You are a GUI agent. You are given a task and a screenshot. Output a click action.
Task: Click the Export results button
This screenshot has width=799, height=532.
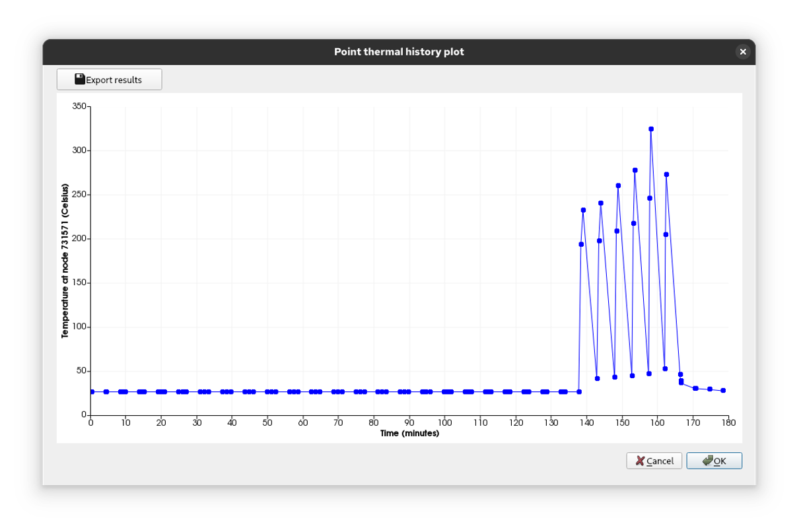click(109, 79)
